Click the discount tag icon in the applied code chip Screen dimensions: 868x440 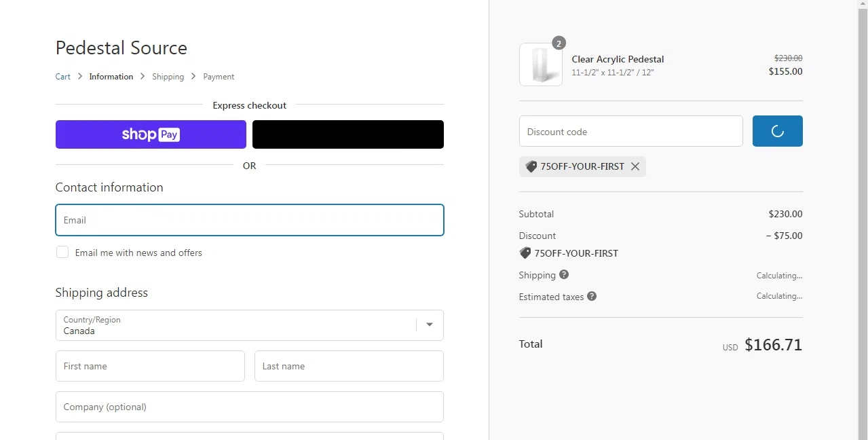tap(531, 166)
